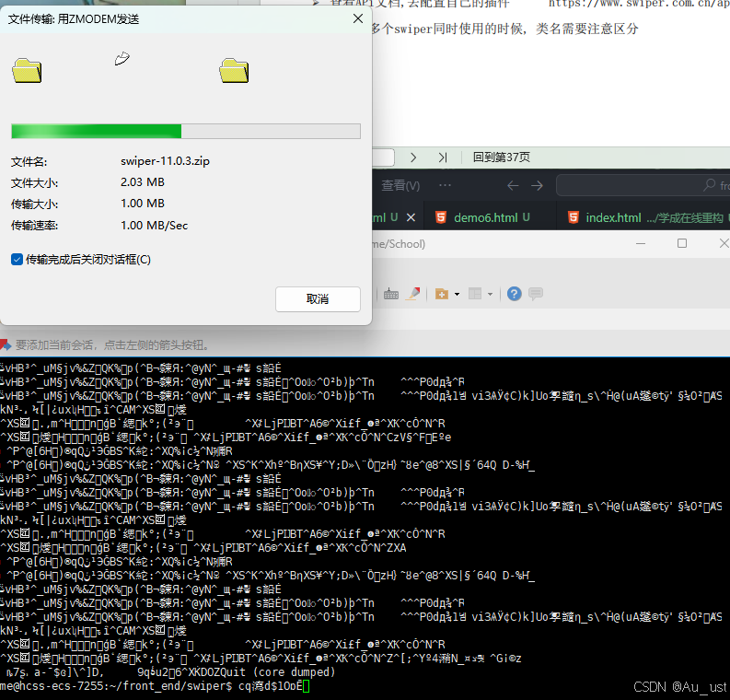Click the red arrow add-session icon

click(6, 344)
